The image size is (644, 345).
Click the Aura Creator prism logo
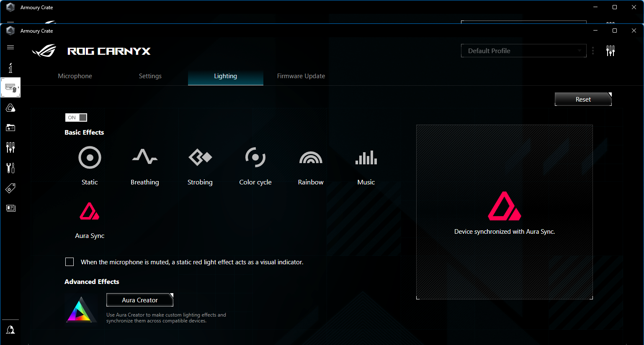(x=81, y=310)
